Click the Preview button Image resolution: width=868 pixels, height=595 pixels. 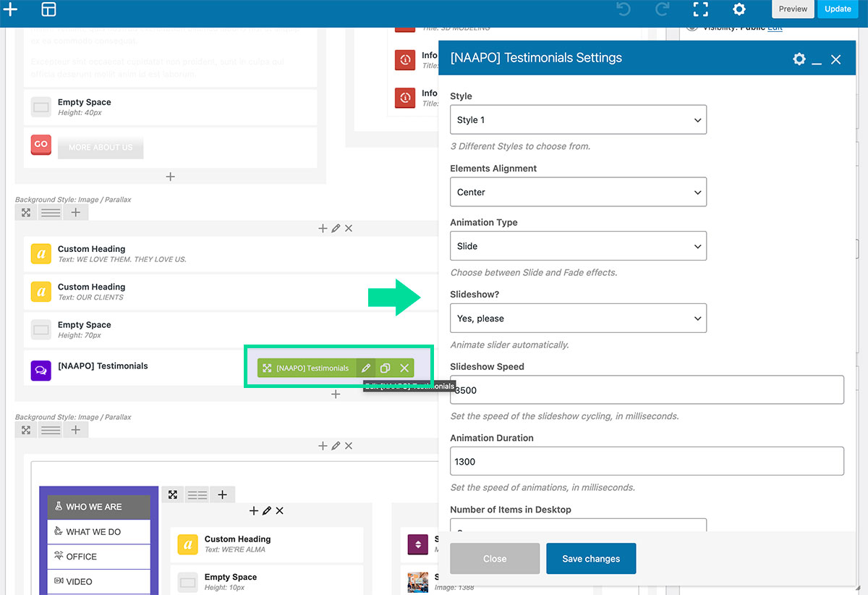793,9
